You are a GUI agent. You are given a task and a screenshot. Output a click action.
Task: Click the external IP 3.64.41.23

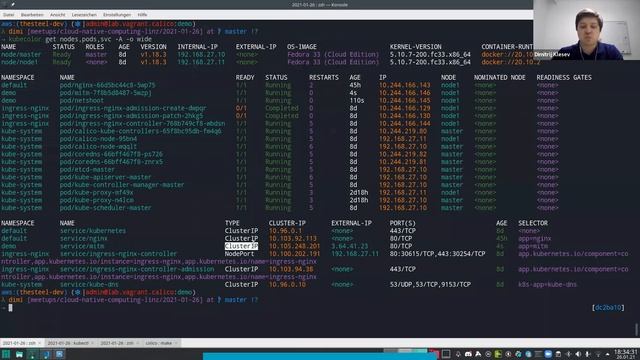(349, 246)
